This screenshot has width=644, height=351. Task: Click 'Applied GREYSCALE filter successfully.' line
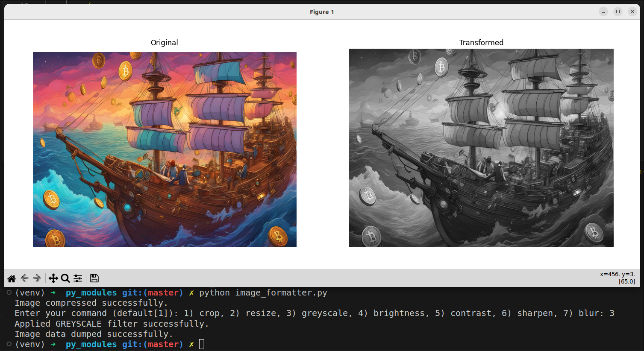112,324
